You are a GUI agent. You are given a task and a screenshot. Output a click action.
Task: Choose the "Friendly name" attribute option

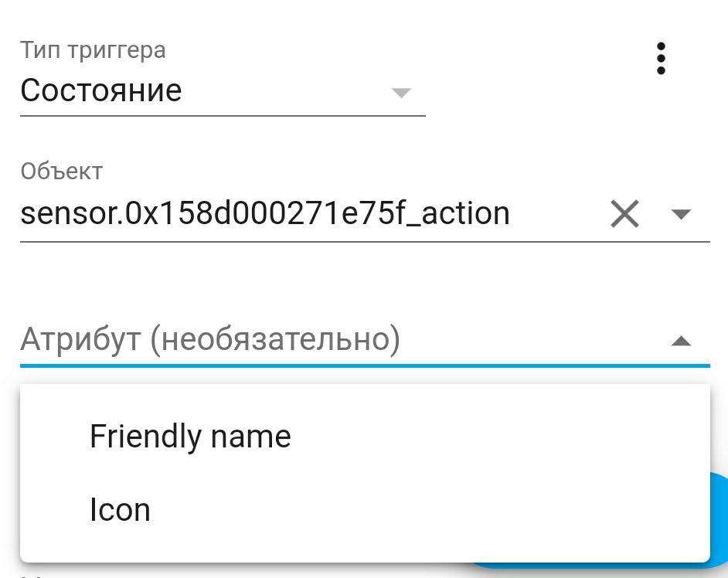click(190, 437)
